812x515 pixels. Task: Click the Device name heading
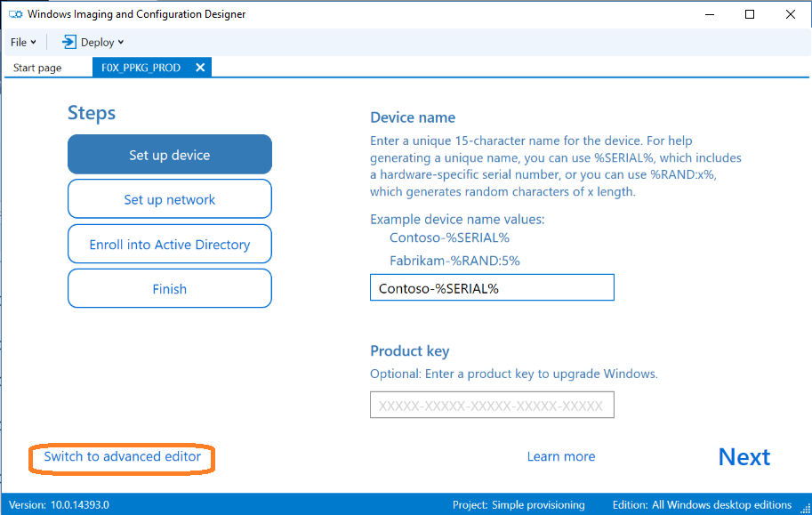click(413, 117)
